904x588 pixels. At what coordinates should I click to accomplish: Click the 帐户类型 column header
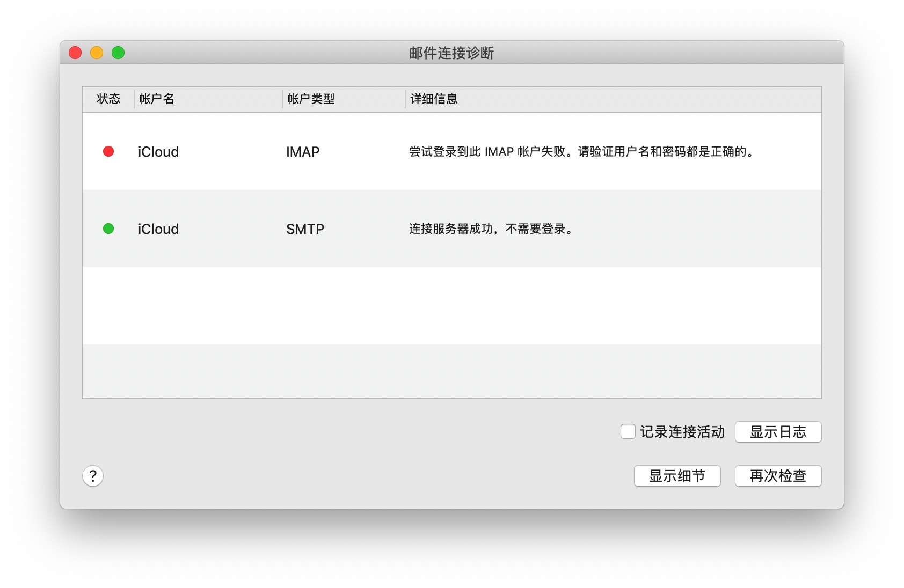(311, 99)
